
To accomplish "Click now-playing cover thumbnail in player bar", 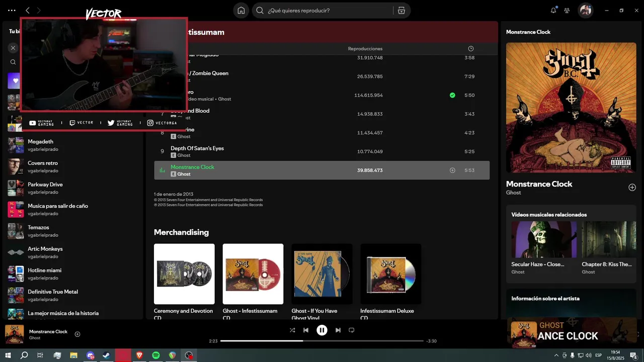I will 15,334.
